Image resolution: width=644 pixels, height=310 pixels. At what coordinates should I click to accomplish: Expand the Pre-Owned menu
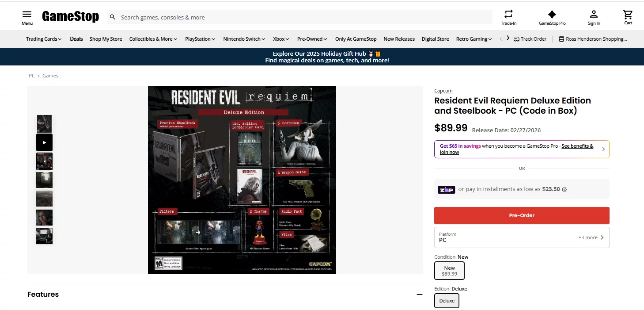pos(312,39)
